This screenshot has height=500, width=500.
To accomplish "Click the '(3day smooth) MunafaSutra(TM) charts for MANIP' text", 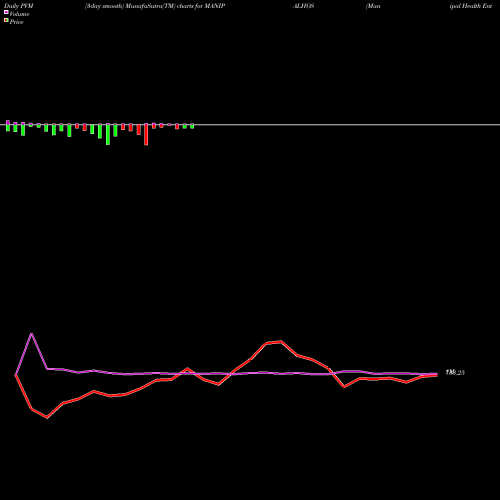I will click(x=155, y=6).
